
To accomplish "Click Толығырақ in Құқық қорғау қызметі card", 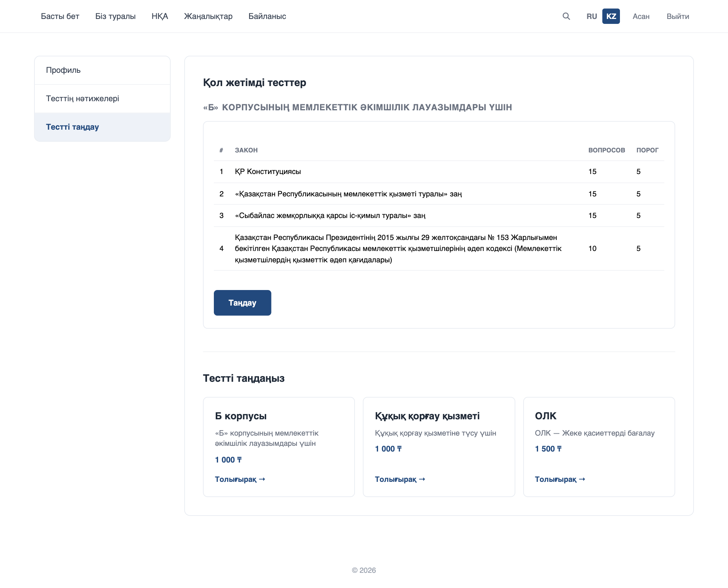I will tap(400, 479).
